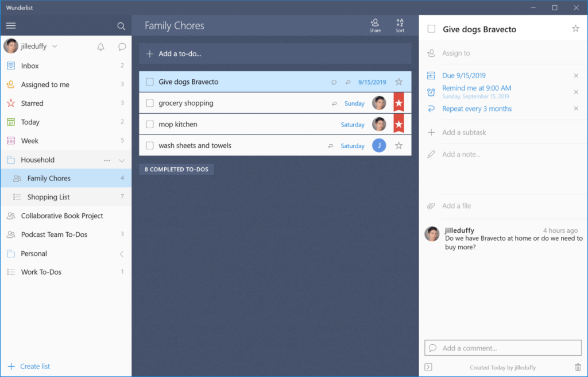Screen dimensions: 588x377
Task: Click the search magnifier icon
Action: (121, 26)
